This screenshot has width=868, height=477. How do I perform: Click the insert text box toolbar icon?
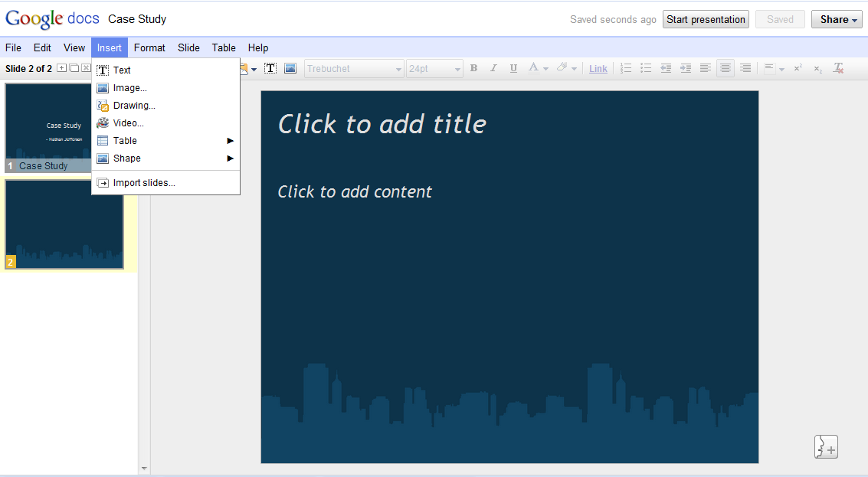[x=270, y=68]
